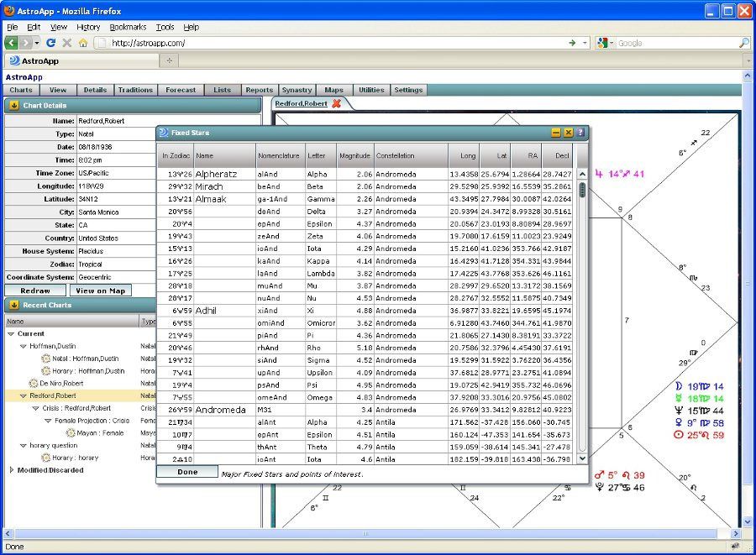Collapse the Crisis : Redford,Robert node
Image resolution: width=756 pixels, height=555 pixels.
click(x=35, y=408)
